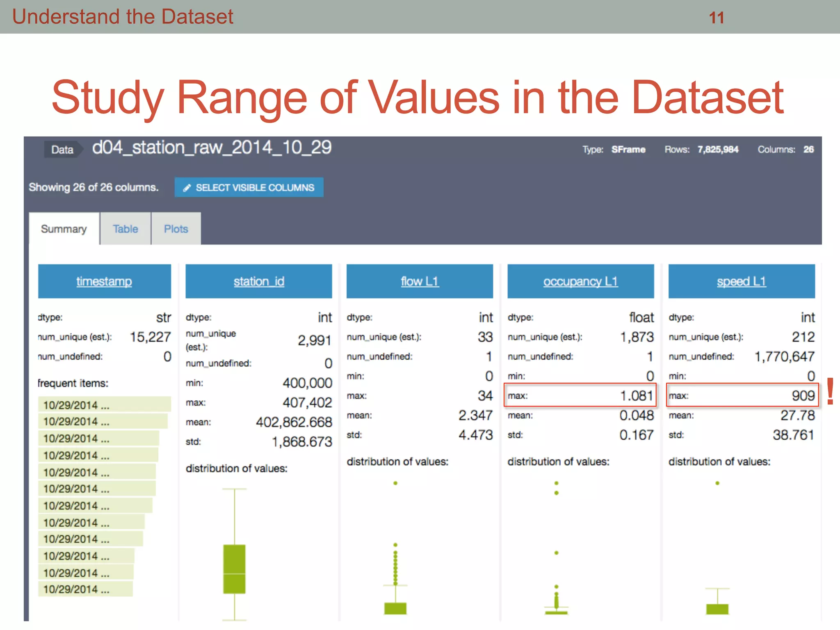Click occupancy L1 max value 1.081
The image size is (840, 630).
tap(637, 396)
